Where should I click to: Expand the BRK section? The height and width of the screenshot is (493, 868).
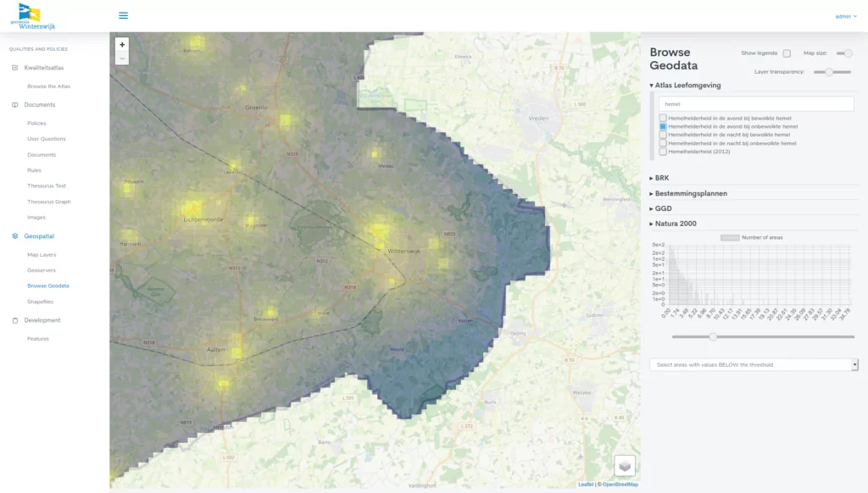pyautogui.click(x=659, y=178)
